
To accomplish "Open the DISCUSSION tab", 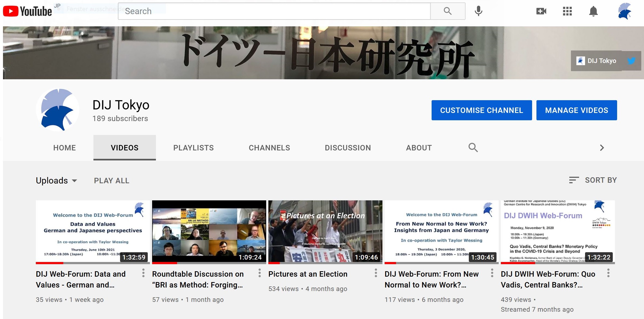I will pos(348,148).
